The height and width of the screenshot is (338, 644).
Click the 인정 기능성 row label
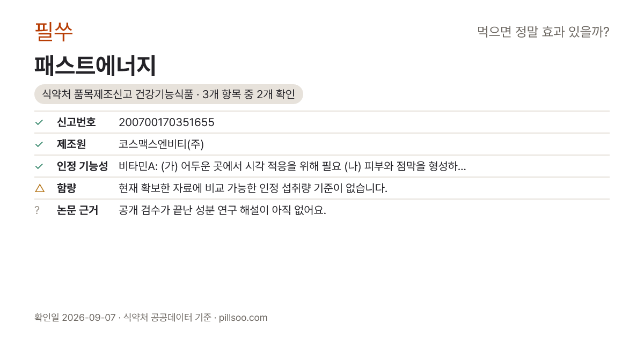pyautogui.click(x=82, y=166)
